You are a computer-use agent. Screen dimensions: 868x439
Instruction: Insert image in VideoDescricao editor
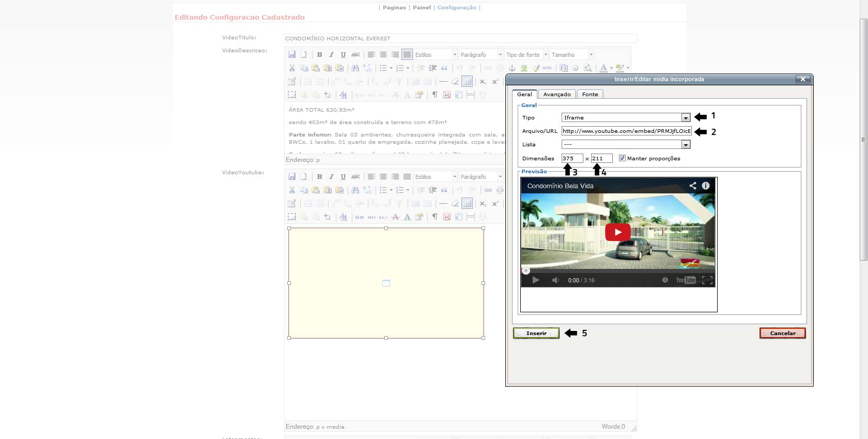click(x=524, y=68)
